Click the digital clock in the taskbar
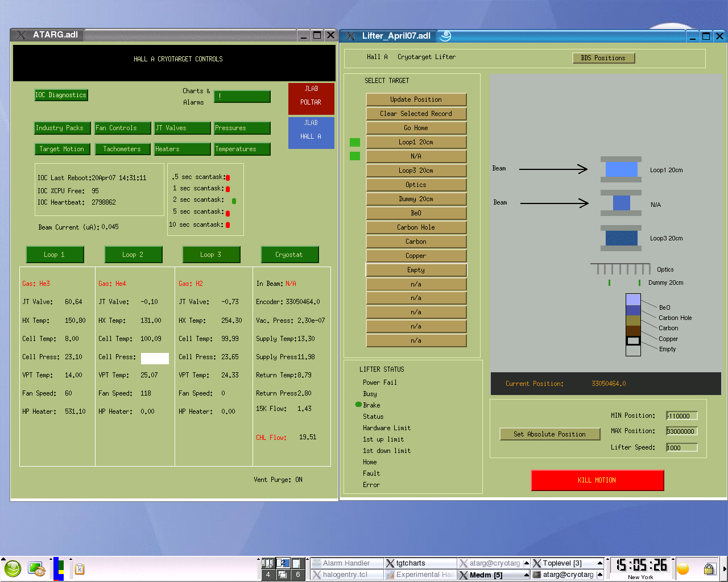The width and height of the screenshot is (728, 582). click(x=642, y=565)
